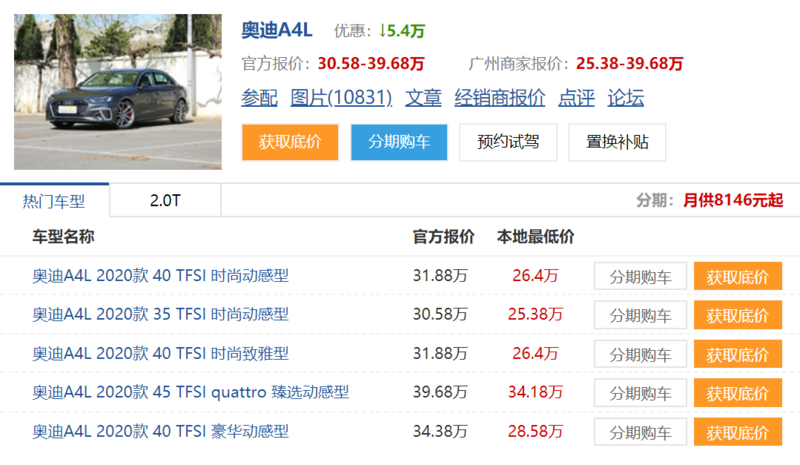Screen dimensions: 800x465
Task: Click 获取底价 for 40 TFSI 时尚动感型 row
Action: (738, 276)
